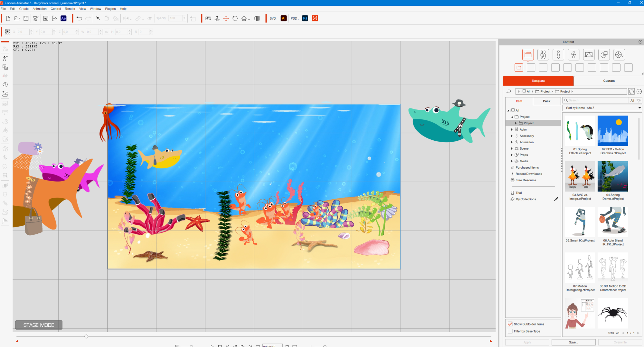Viewport: 644px width, 347px height.
Task: Click the Save... button
Action: (573, 342)
